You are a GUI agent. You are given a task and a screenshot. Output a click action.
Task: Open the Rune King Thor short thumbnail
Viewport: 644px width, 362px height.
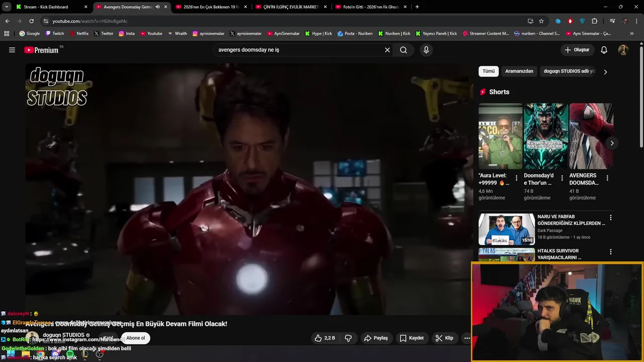tap(546, 136)
